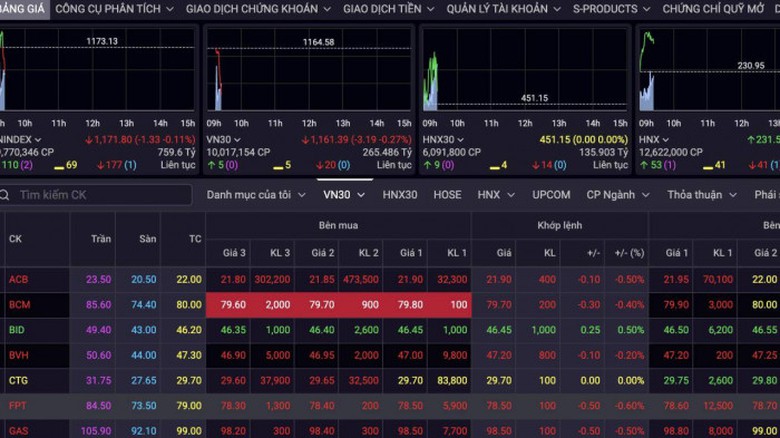Click the Tìm kiếm CK search field

click(100, 195)
